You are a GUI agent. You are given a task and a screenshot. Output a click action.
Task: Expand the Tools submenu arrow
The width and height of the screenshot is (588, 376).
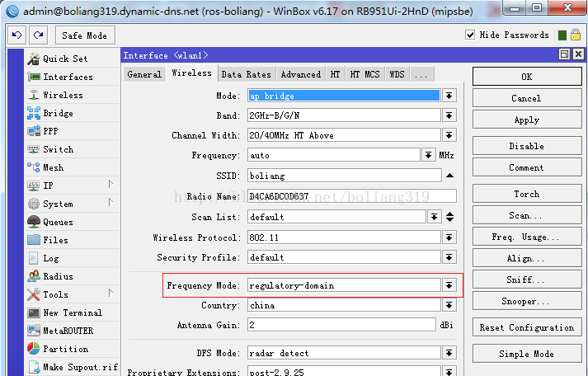pyautogui.click(x=111, y=293)
